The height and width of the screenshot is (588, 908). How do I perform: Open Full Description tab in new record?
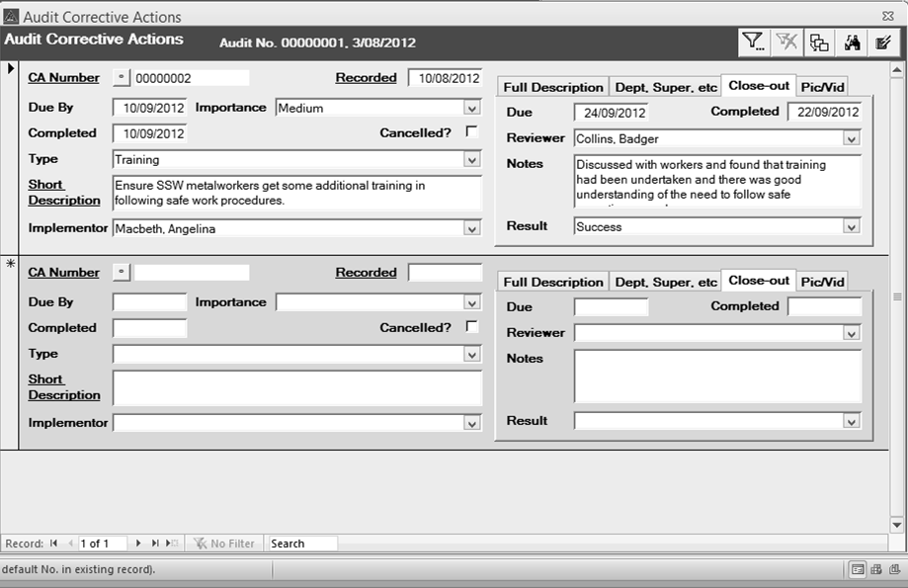(x=553, y=282)
